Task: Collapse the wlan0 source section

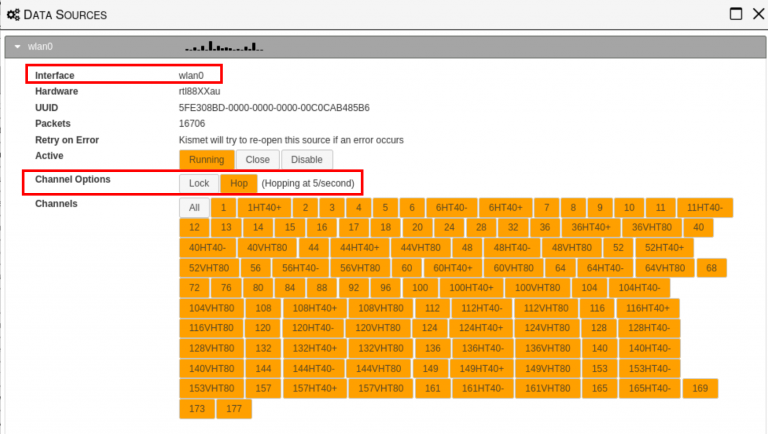Action: pyautogui.click(x=18, y=46)
